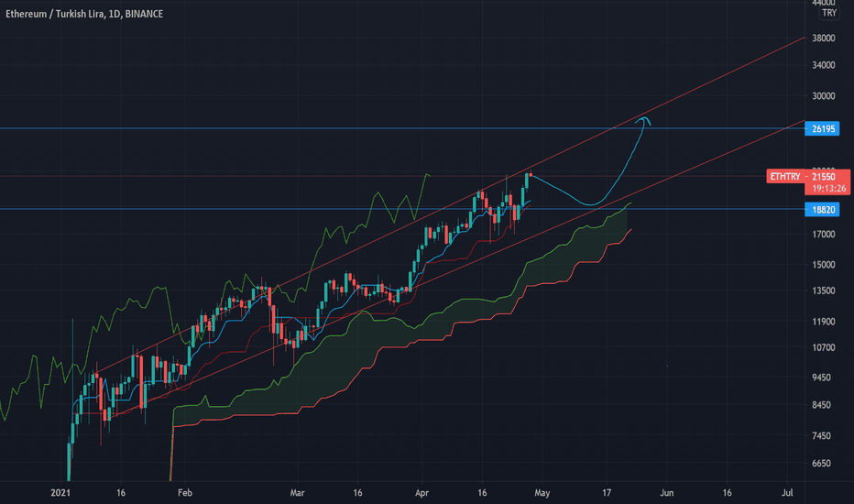The image size is (854, 504).
Task: Click the 17000 price axis value
Action: (x=824, y=235)
